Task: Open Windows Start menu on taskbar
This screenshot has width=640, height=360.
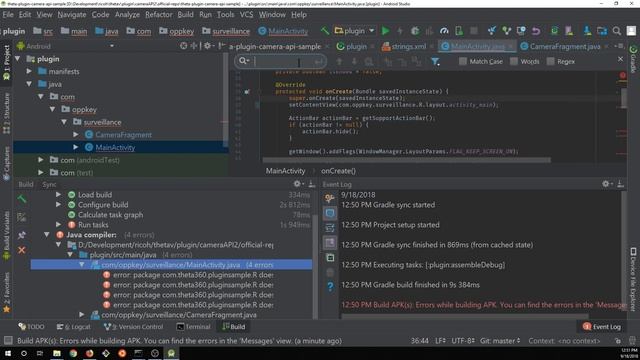Action: pyautogui.click(x=8, y=353)
